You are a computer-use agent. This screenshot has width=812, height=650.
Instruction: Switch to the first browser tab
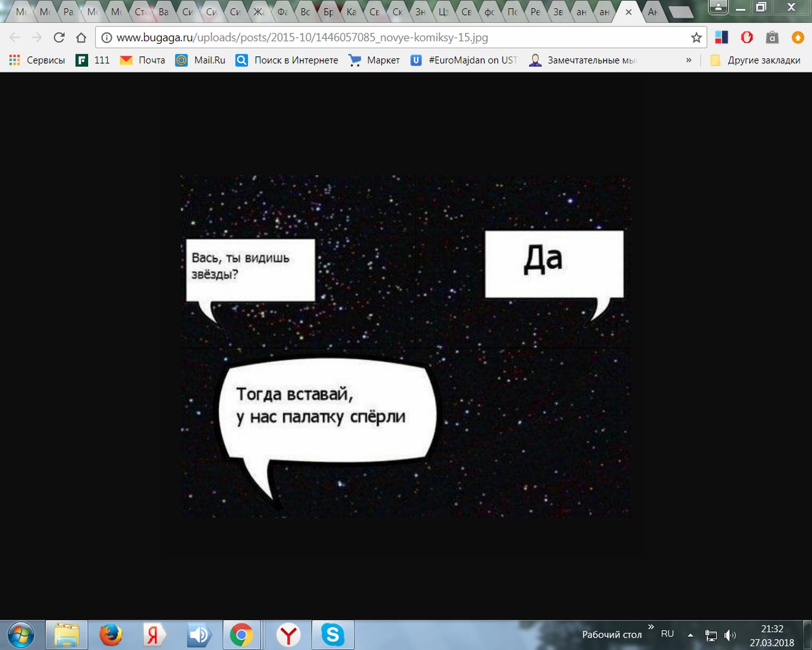[22, 12]
